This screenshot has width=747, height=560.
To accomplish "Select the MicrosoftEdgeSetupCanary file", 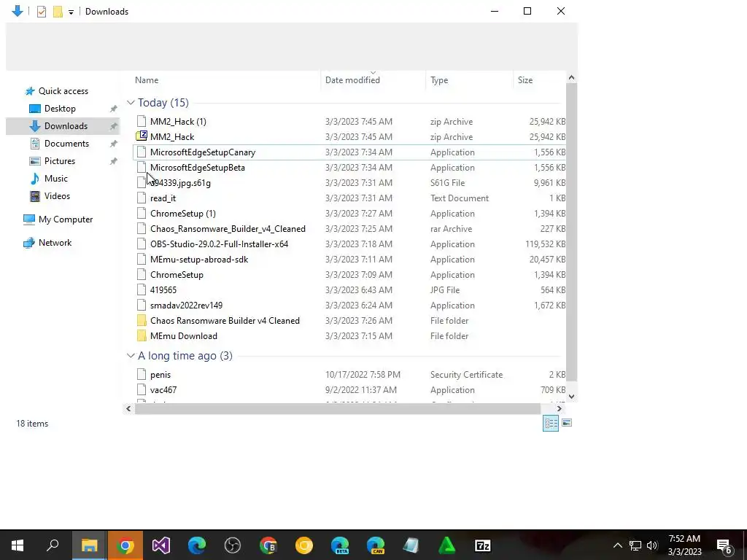I will click(349, 152).
